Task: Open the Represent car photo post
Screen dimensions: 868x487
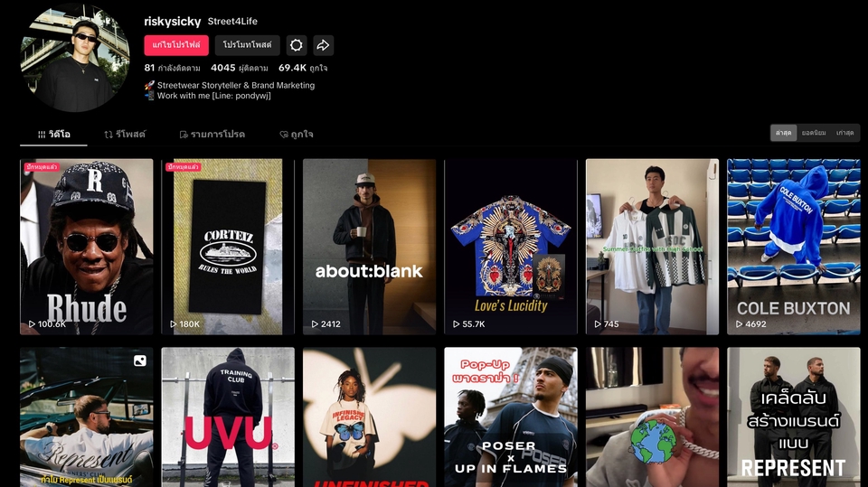Action: tap(87, 417)
